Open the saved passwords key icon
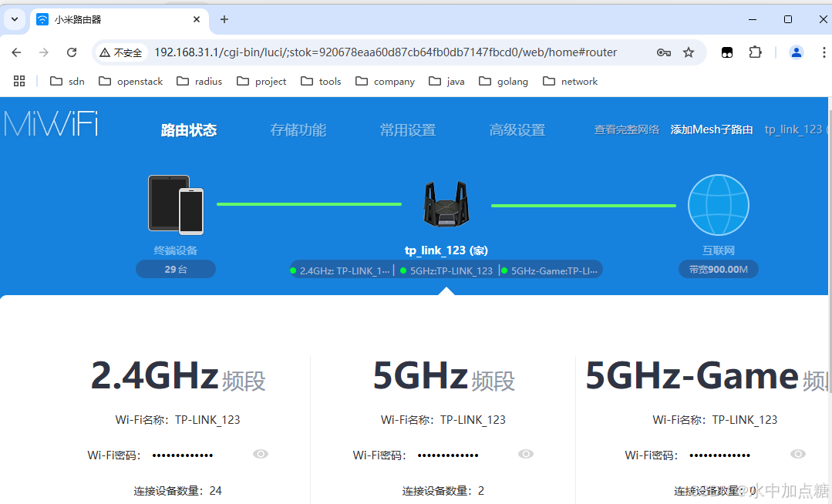 coord(664,52)
